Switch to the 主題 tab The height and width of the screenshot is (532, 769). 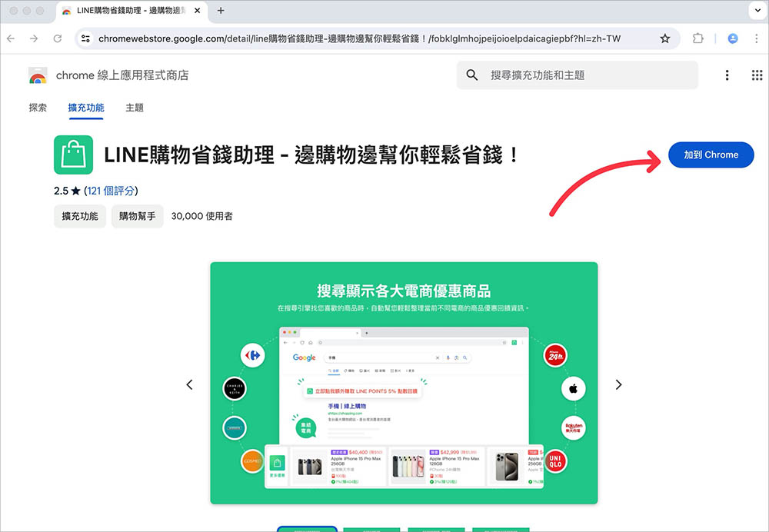coord(135,108)
